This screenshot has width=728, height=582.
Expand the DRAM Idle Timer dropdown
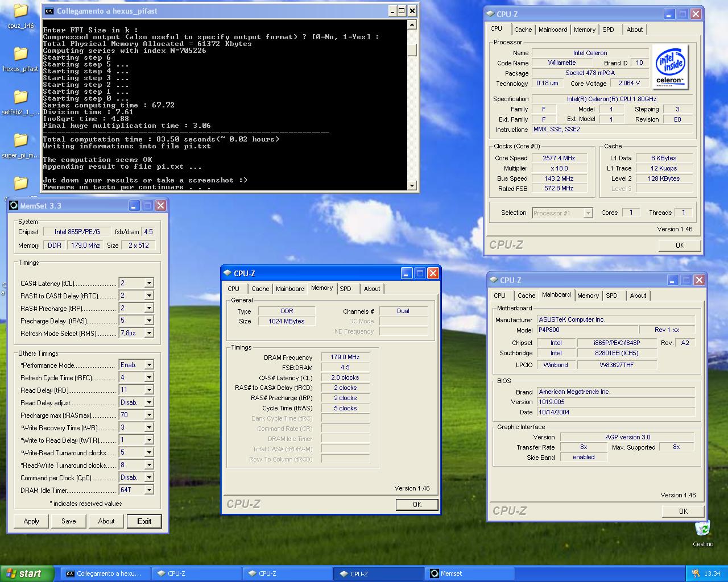click(x=149, y=490)
